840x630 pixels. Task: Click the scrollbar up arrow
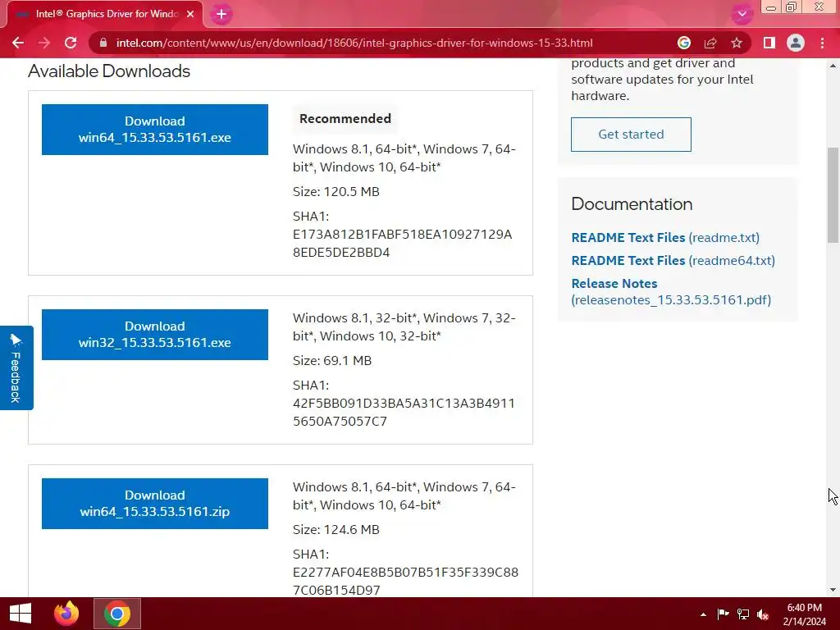click(x=833, y=66)
